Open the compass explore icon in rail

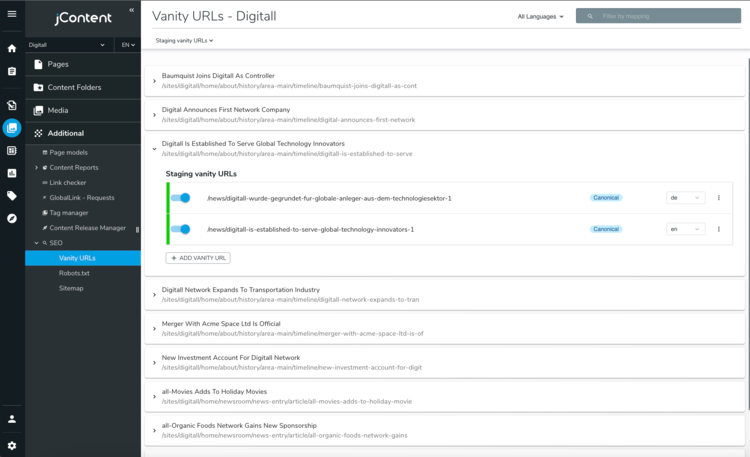click(12, 219)
